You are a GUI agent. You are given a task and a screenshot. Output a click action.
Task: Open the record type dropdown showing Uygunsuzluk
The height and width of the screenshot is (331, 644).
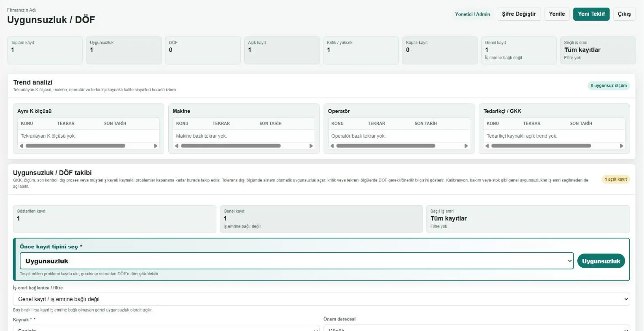(296, 261)
